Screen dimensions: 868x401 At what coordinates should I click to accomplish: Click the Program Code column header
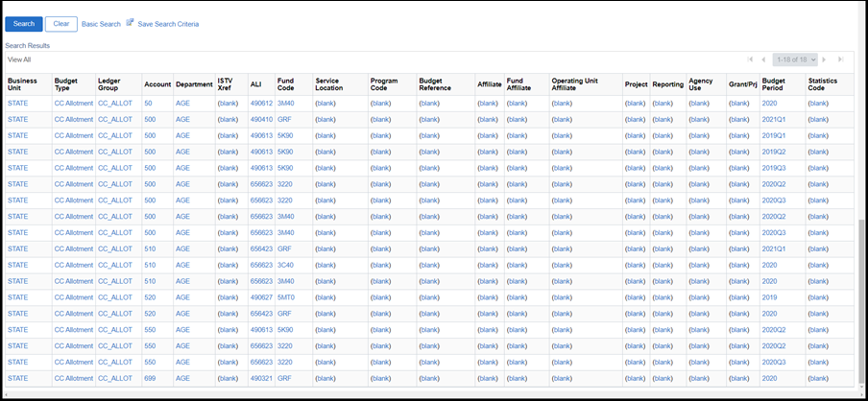pyautogui.click(x=384, y=84)
